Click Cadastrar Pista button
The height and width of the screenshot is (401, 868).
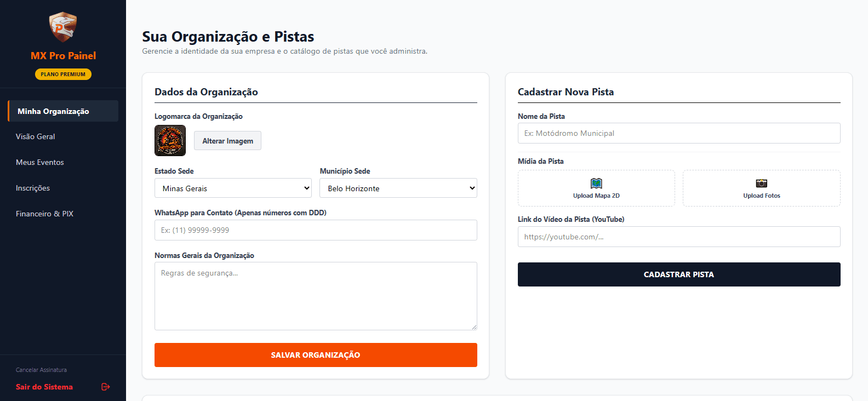click(x=679, y=274)
